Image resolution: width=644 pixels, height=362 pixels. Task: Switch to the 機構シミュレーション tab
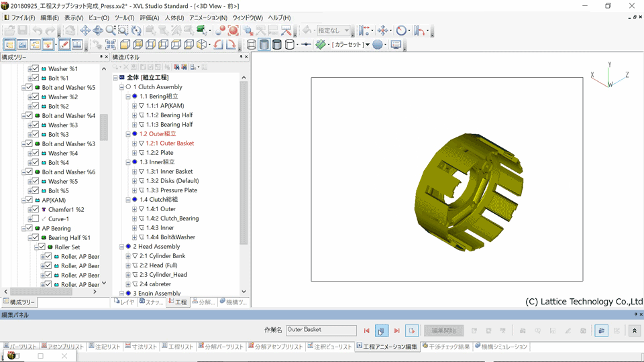tap(500, 347)
